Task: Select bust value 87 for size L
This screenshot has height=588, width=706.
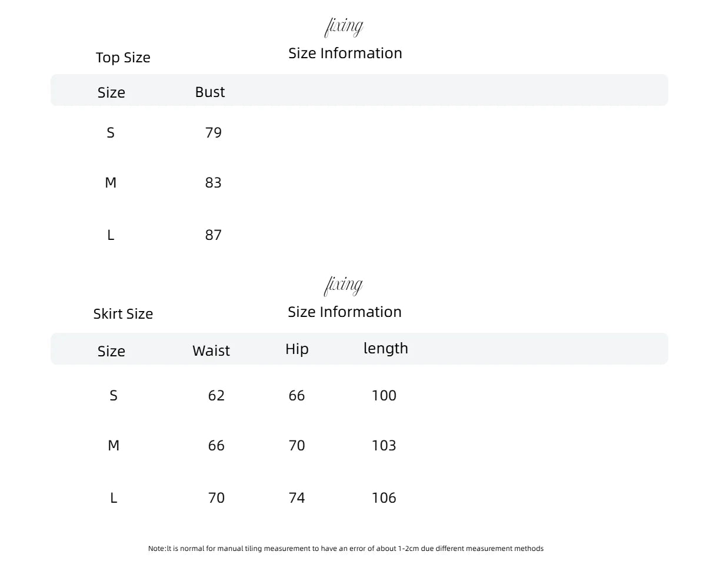Action: tap(214, 235)
